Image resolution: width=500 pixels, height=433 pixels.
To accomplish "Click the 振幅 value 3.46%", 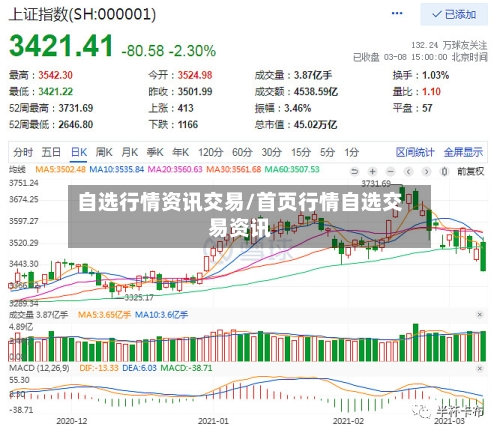I will [x=297, y=108].
